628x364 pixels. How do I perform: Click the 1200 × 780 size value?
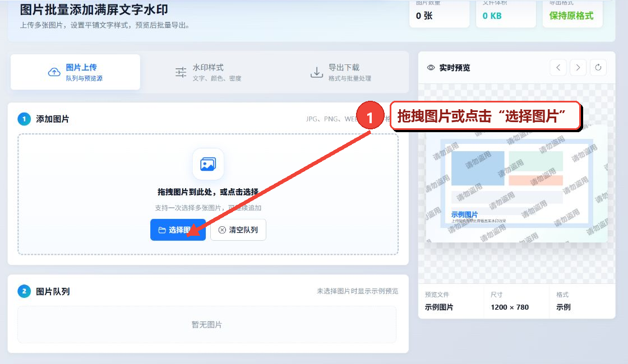coord(510,307)
